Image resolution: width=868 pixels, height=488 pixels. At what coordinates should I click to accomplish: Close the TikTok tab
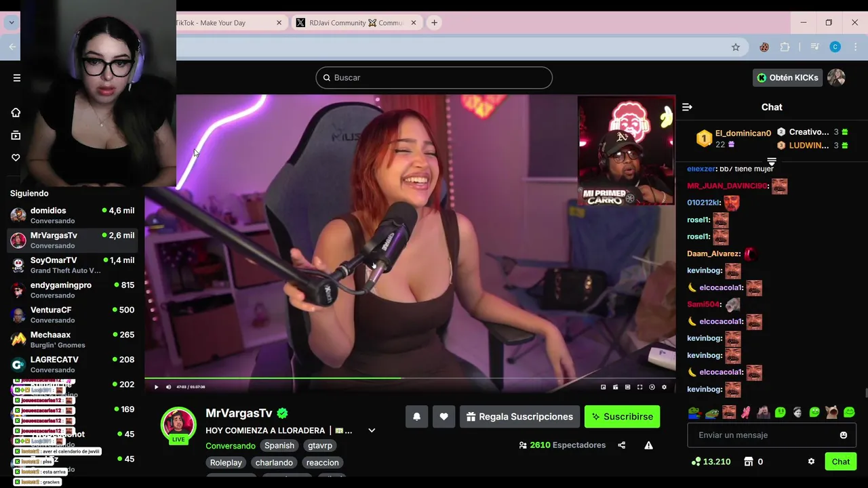coord(279,23)
